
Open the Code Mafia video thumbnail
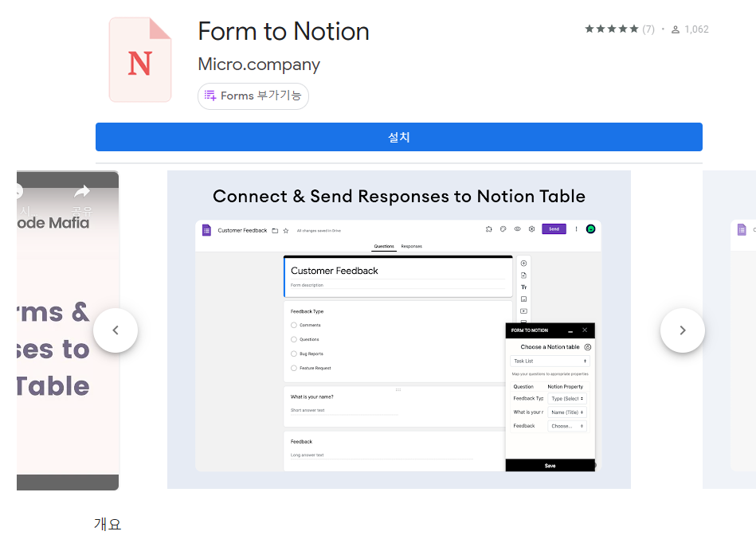tap(68, 330)
